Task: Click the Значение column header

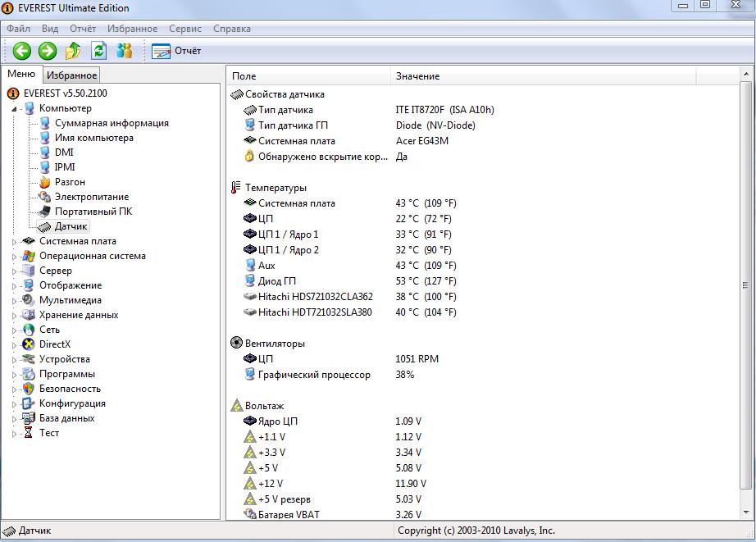Action: (x=417, y=76)
